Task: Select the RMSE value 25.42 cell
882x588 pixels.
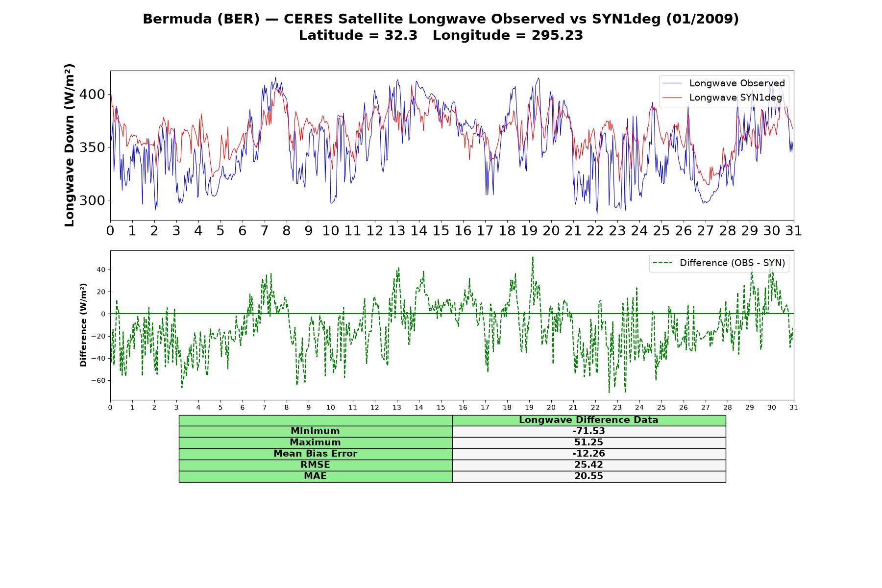Action: pos(589,465)
